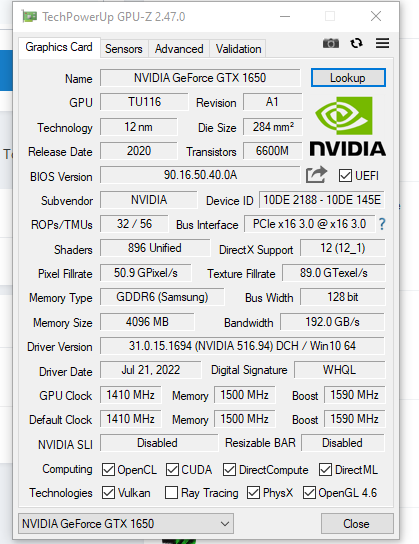
Task: Open the GPU selection dropdown
Action: click(x=126, y=524)
